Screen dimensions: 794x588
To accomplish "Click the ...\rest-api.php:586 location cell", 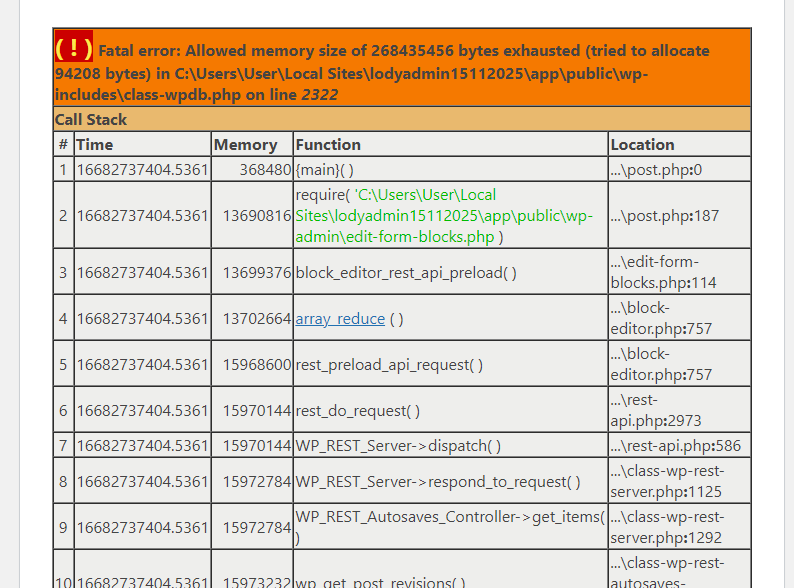I will point(680,446).
